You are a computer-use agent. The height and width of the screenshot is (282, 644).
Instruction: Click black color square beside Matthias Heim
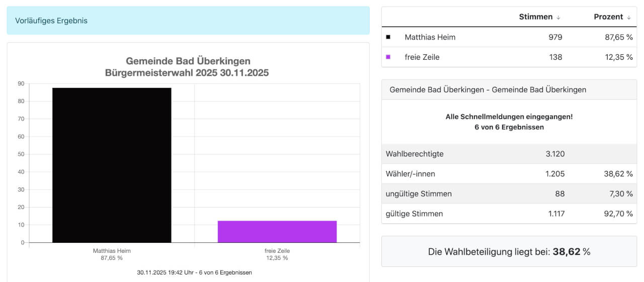[388, 37]
